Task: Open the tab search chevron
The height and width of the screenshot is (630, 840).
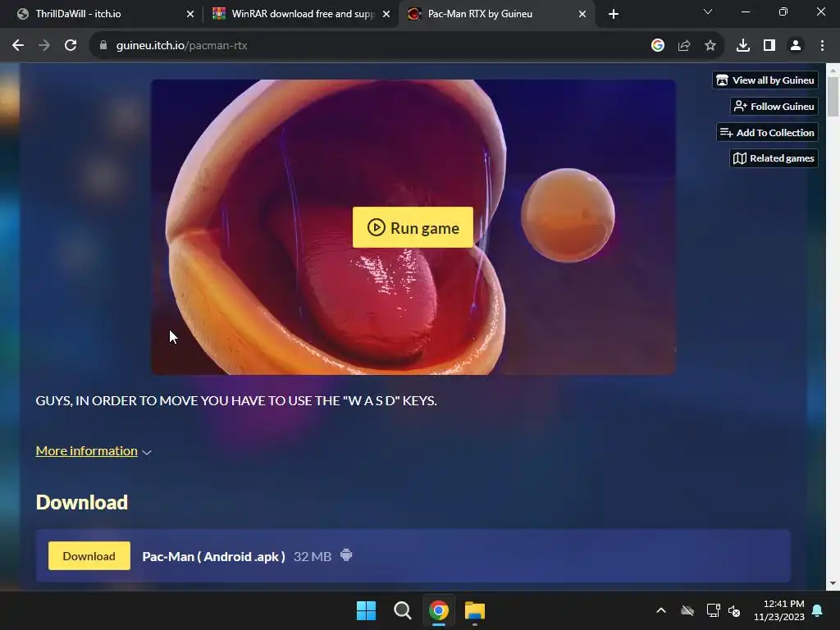Action: click(708, 11)
